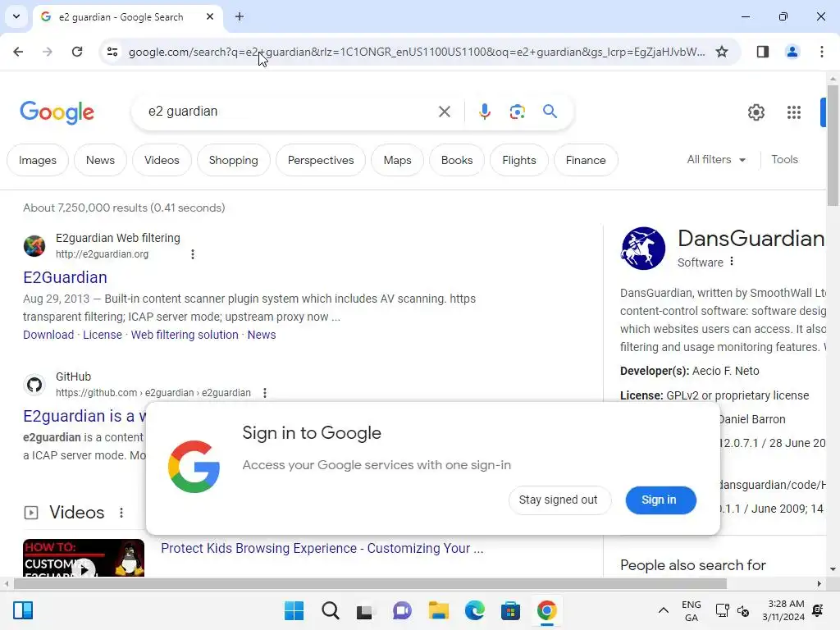Image resolution: width=840 pixels, height=630 pixels.
Task: Open DansGuardian knowledge panel title
Action: pyautogui.click(x=751, y=239)
